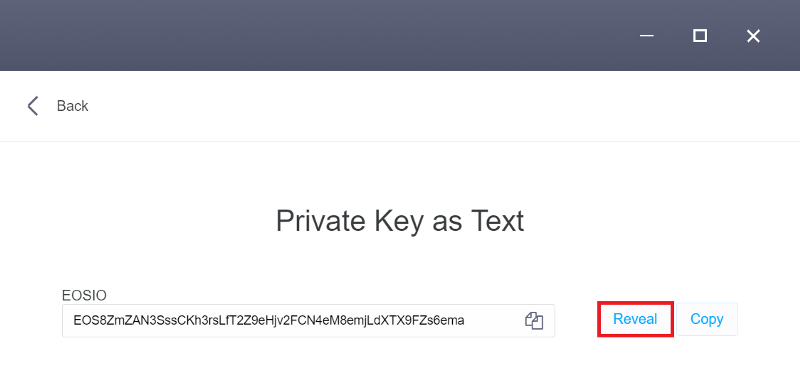Maximize the application window
Screen dimensions: 800x377
[700, 36]
